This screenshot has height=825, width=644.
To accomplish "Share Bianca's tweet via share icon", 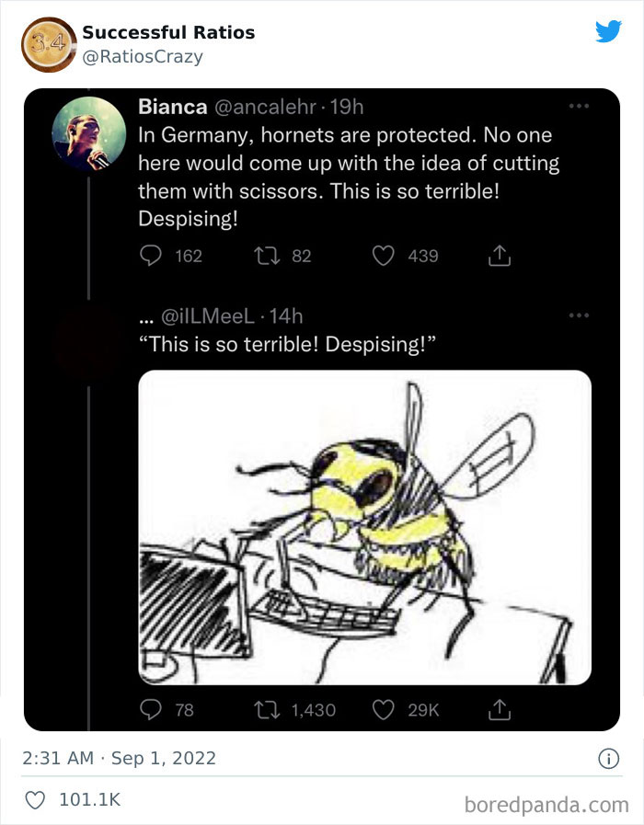I will [x=498, y=256].
